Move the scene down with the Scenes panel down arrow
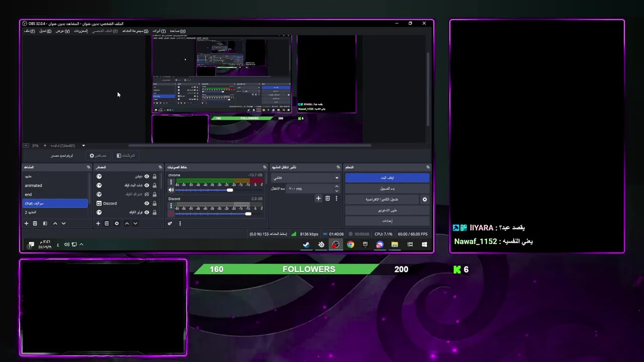Image resolution: width=644 pixels, height=362 pixels. click(63, 223)
